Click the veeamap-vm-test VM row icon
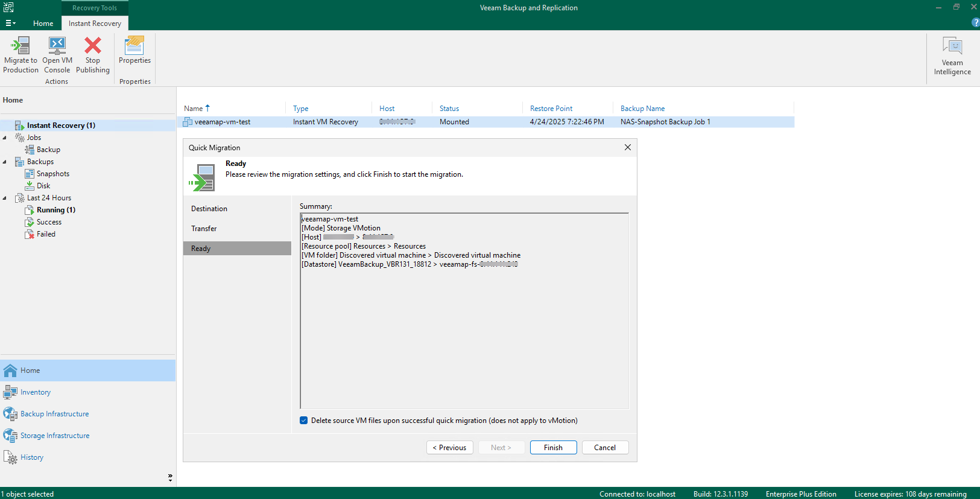 click(x=188, y=122)
